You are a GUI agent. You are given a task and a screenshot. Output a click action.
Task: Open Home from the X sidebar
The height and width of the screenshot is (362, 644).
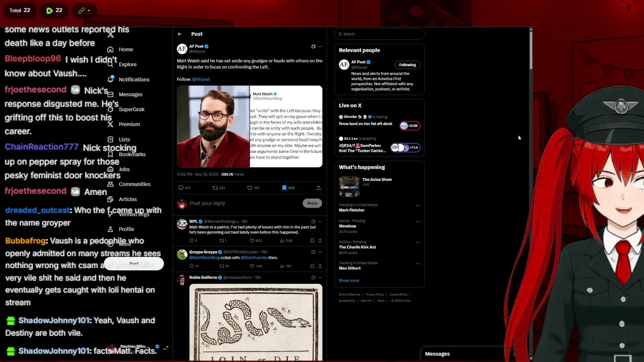click(120, 49)
